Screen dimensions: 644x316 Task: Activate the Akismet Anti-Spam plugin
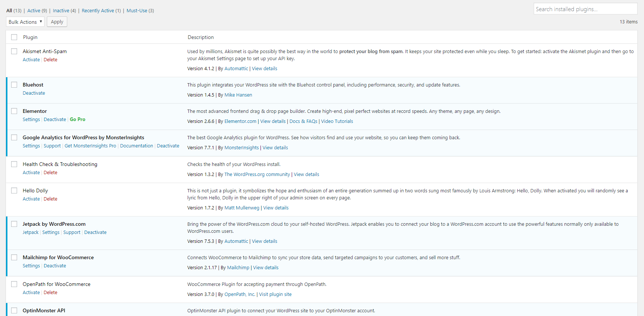[x=31, y=60]
